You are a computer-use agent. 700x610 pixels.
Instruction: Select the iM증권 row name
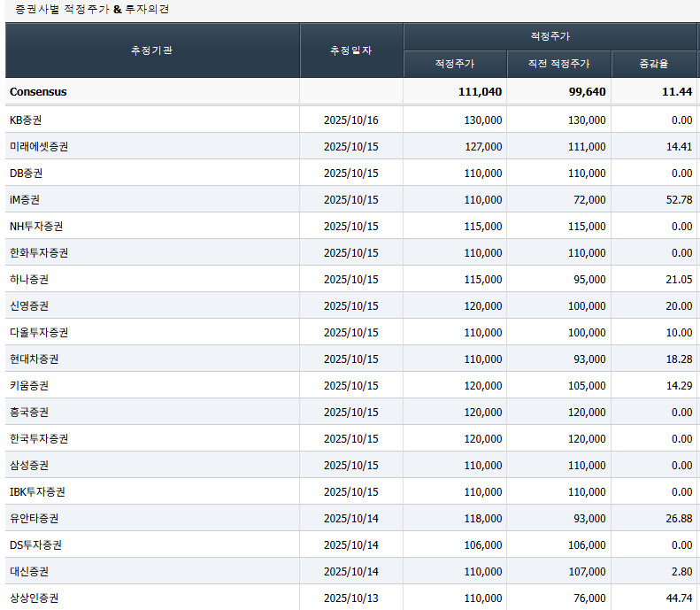pyautogui.click(x=25, y=199)
